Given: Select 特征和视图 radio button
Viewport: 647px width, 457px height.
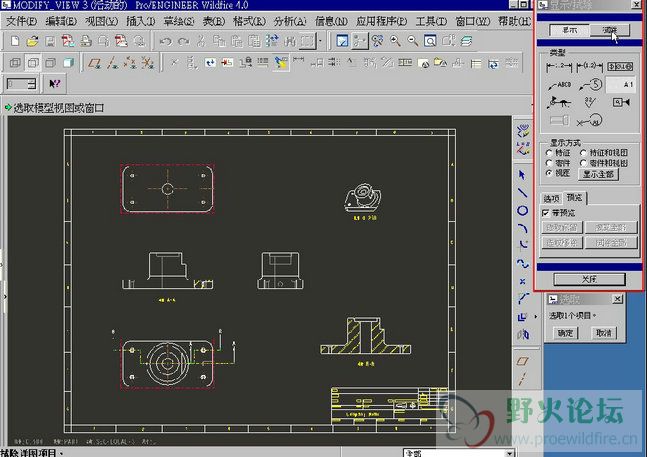Looking at the screenshot, I should click(583, 153).
